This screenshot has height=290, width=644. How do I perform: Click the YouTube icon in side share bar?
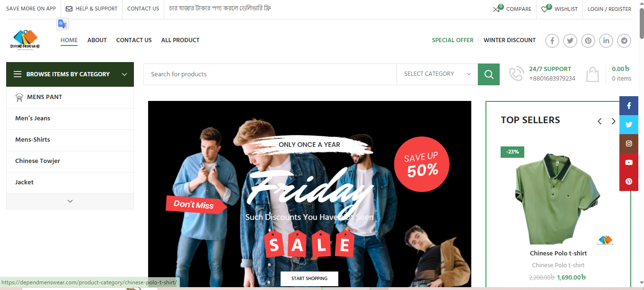(629, 163)
